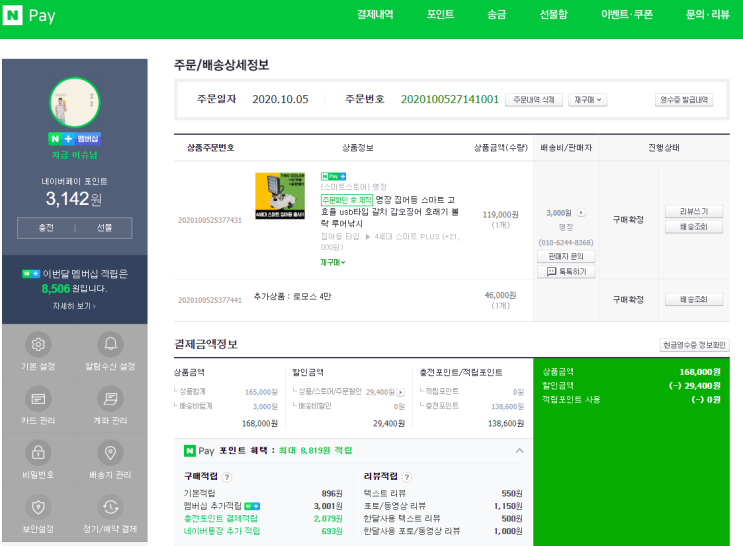Viewport: 743px width, 546px height.
Task: Click 충전포인트 결제적립 green link
Action: [221, 519]
